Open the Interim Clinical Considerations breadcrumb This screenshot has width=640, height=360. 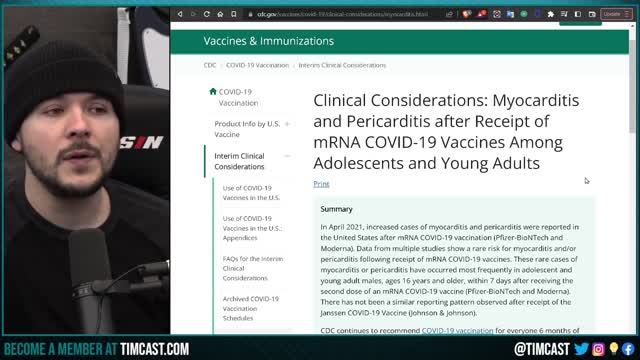[x=342, y=65]
